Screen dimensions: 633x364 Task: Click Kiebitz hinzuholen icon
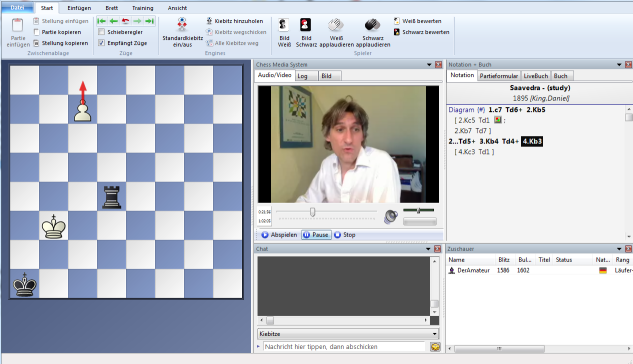coord(209,21)
